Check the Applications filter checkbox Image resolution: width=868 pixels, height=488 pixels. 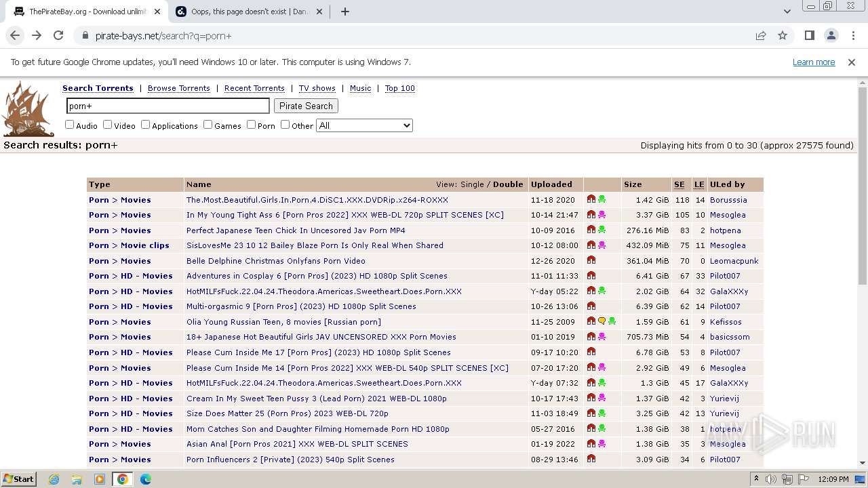[145, 125]
